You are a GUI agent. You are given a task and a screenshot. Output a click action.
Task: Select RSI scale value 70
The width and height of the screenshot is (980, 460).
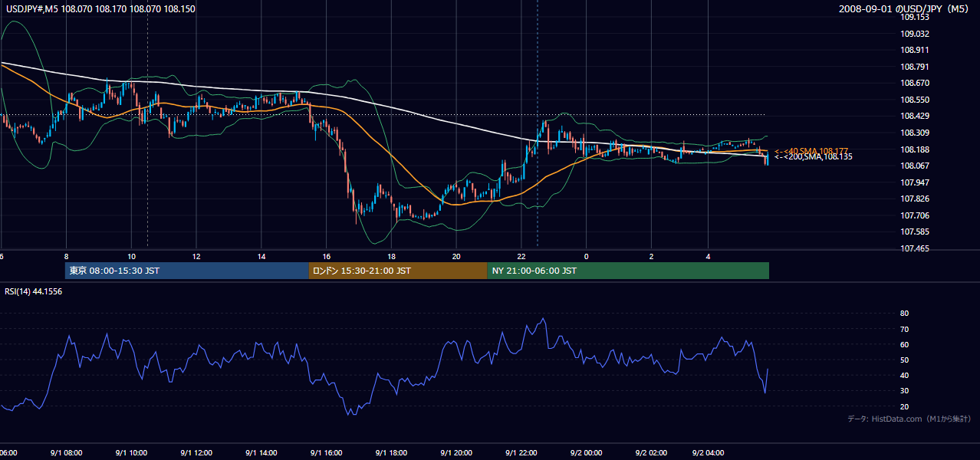[x=904, y=329]
